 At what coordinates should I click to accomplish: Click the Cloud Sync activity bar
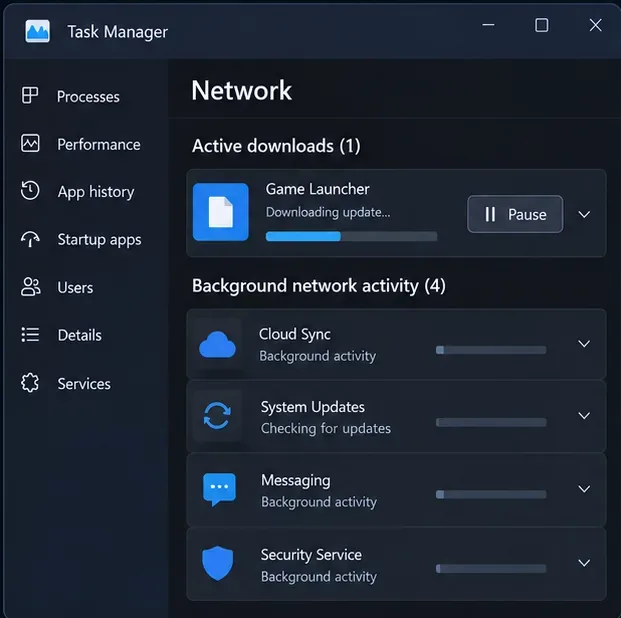coord(491,350)
